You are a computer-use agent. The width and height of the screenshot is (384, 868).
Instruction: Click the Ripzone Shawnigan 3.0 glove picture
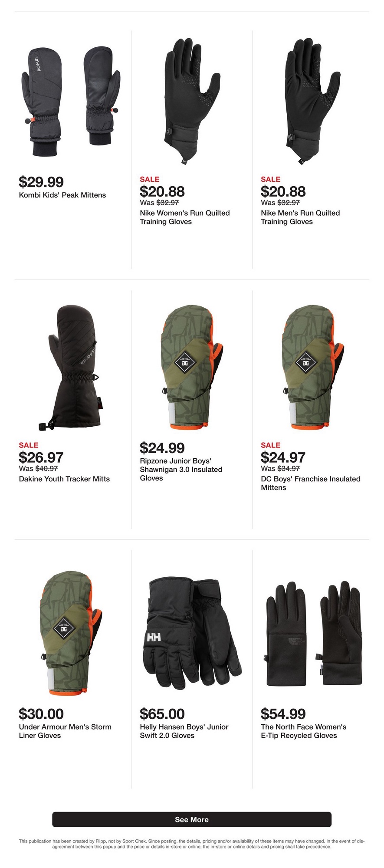[x=192, y=368]
